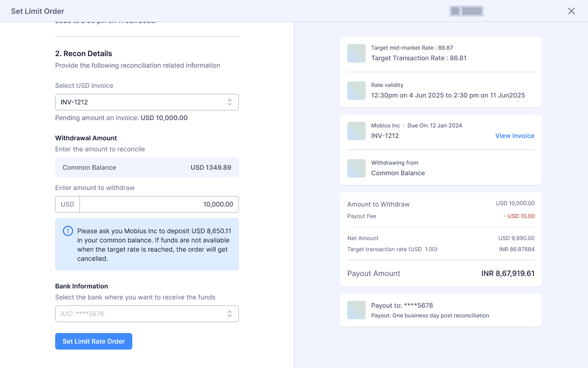Click the 'Set Limit Order' dialog title
588x368 pixels.
pos(38,11)
